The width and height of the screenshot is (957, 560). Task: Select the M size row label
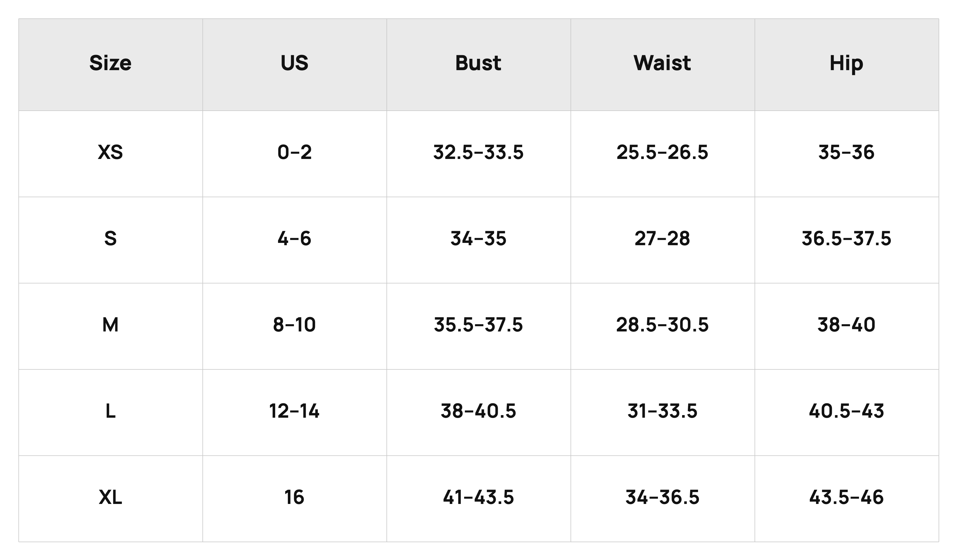(x=110, y=325)
